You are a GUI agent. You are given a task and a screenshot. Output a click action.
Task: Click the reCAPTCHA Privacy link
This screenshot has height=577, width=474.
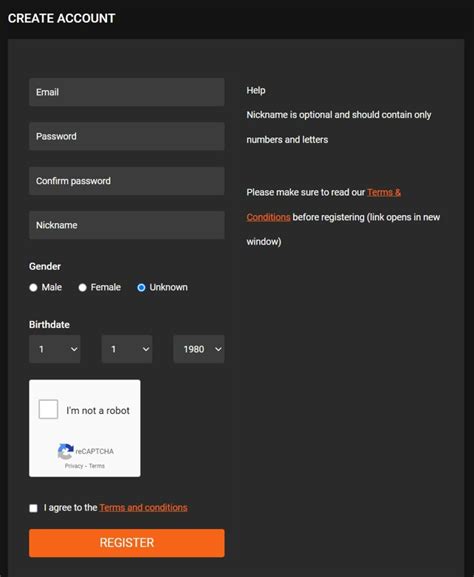(74, 466)
